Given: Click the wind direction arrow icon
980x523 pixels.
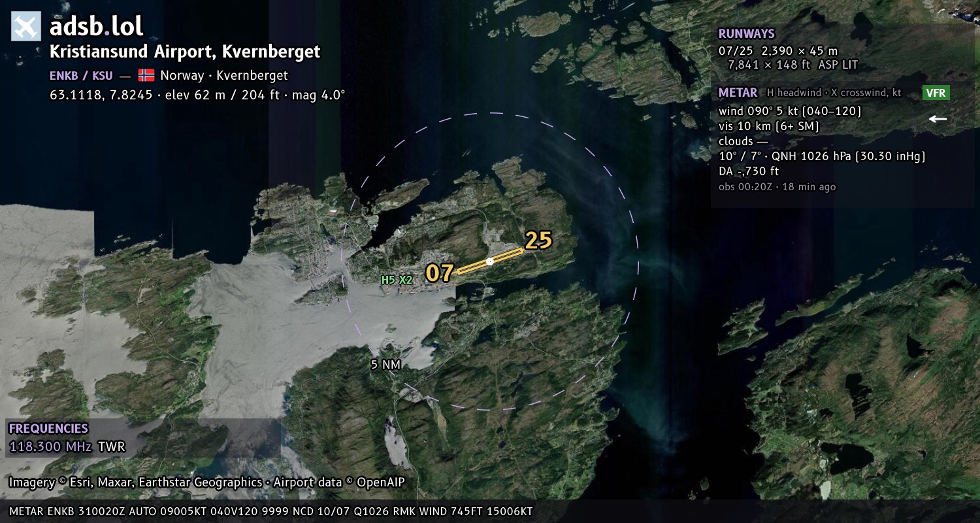Looking at the screenshot, I should click(938, 119).
